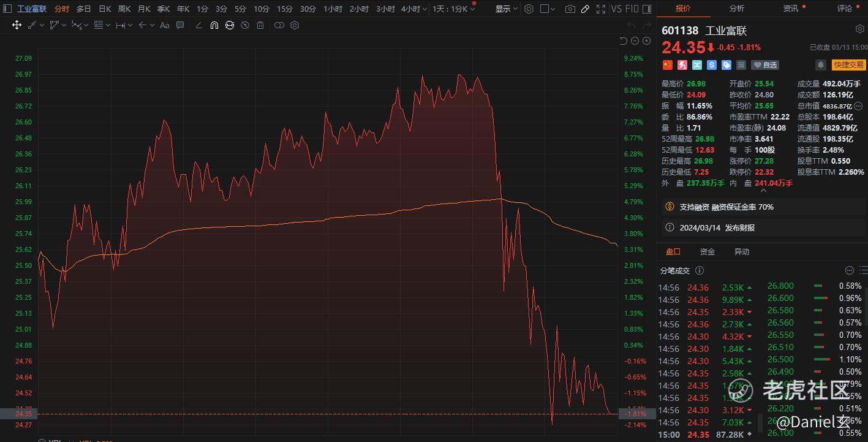
Task: Switch to 资金 capital flow tab
Action: [x=708, y=252]
